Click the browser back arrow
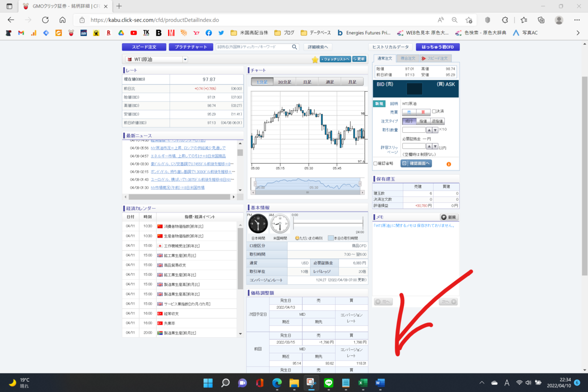588x392 pixels. pyautogui.click(x=11, y=20)
